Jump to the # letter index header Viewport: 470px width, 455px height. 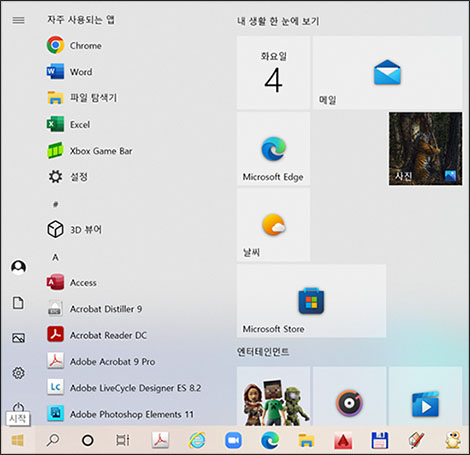[x=55, y=204]
